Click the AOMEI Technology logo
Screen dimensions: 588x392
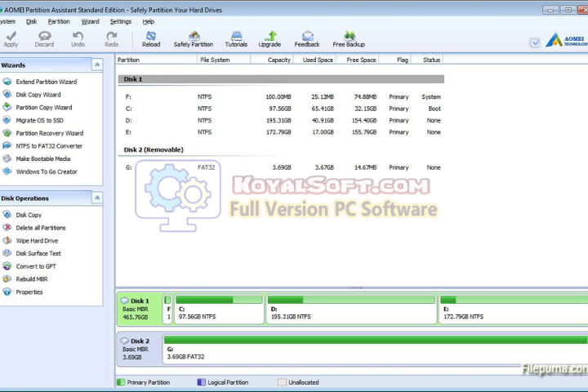(566, 40)
